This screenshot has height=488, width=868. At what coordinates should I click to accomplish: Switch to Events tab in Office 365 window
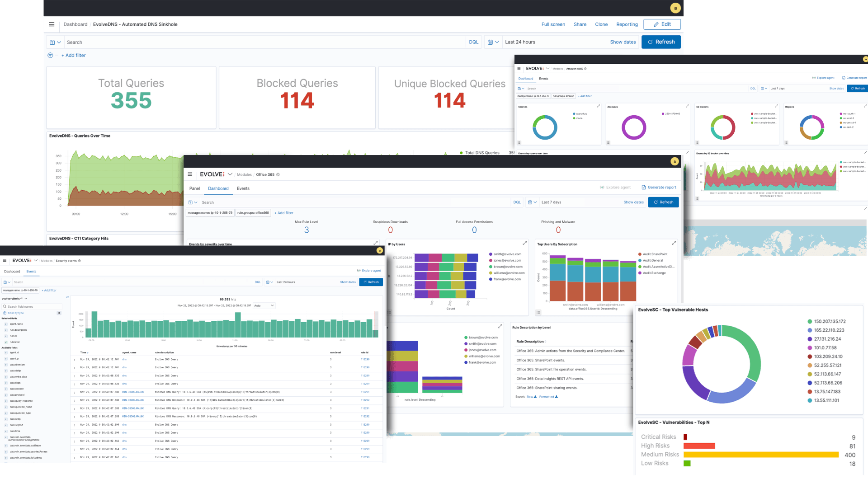pyautogui.click(x=243, y=188)
